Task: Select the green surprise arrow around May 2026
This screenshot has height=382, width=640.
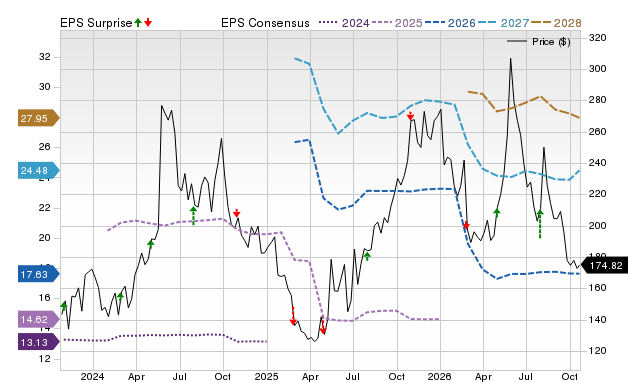Action: (x=497, y=212)
